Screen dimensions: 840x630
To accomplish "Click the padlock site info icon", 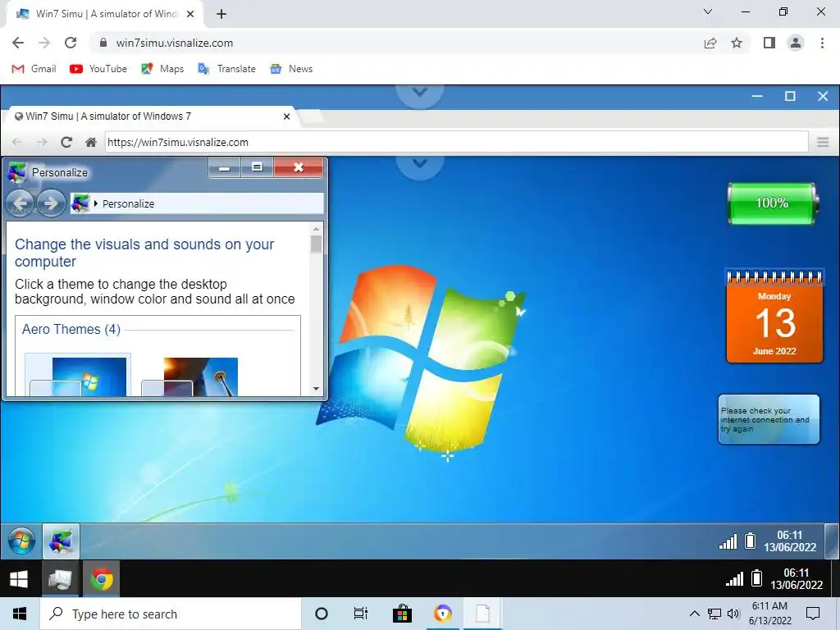I will pyautogui.click(x=103, y=43).
